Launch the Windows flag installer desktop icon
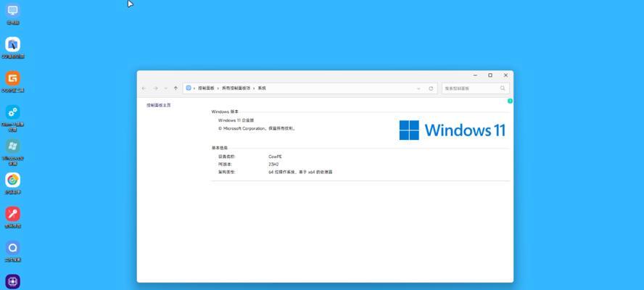The image size is (644, 290). 13,146
